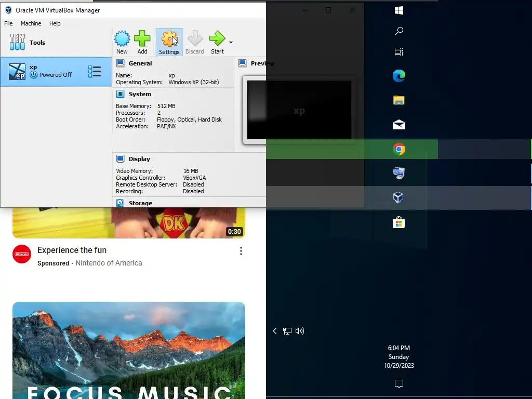Image resolution: width=532 pixels, height=399 pixels.
Task: Click the grayed Discard toolbar icon
Action: click(x=194, y=42)
